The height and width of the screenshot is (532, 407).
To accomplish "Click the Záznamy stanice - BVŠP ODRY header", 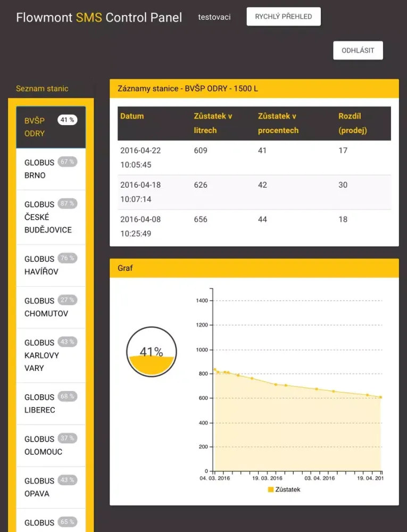I will point(254,88).
